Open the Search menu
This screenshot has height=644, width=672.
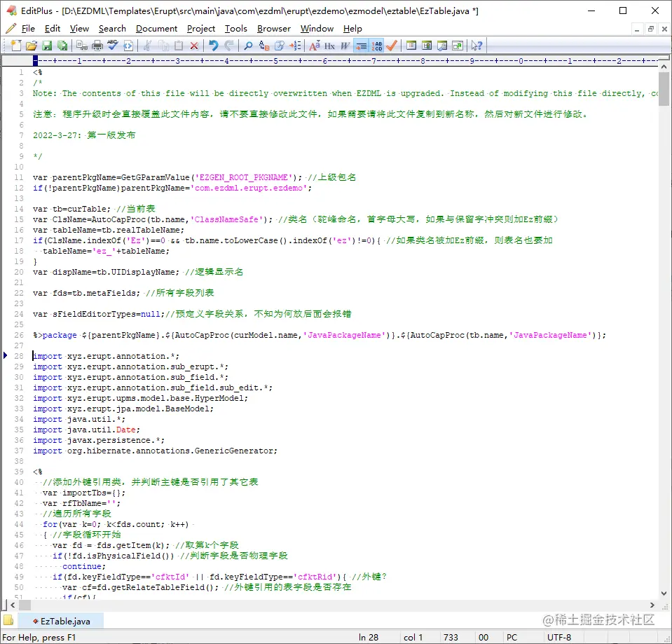coord(112,29)
